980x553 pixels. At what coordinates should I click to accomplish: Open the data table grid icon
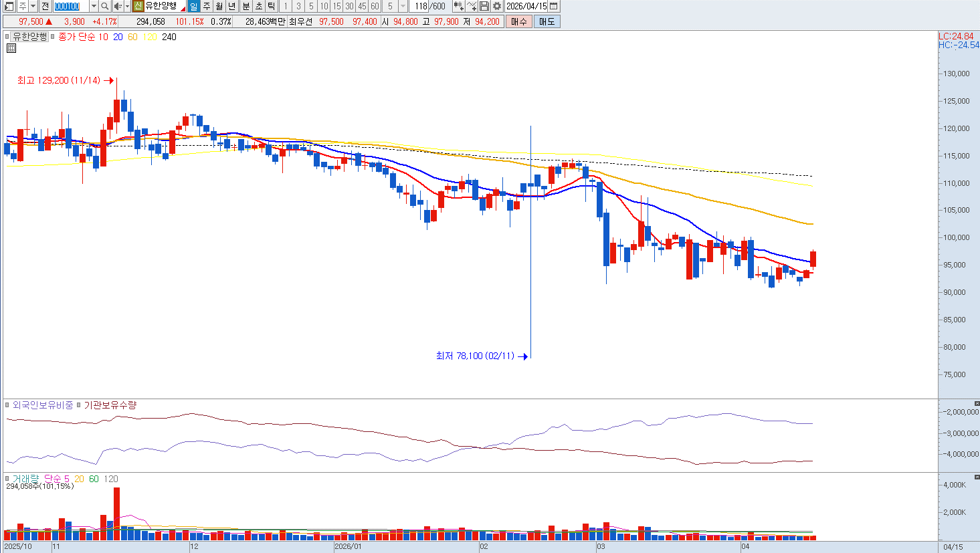tap(11, 48)
